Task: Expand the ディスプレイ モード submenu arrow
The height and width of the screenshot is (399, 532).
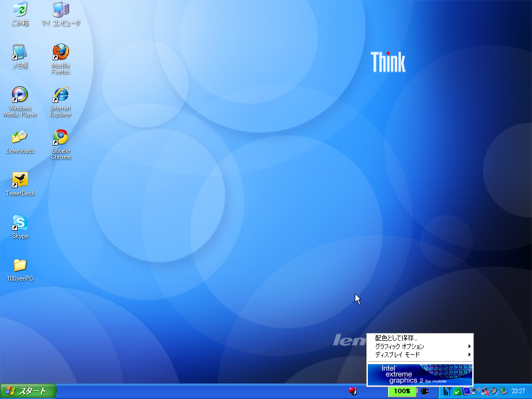Action: coord(470,354)
